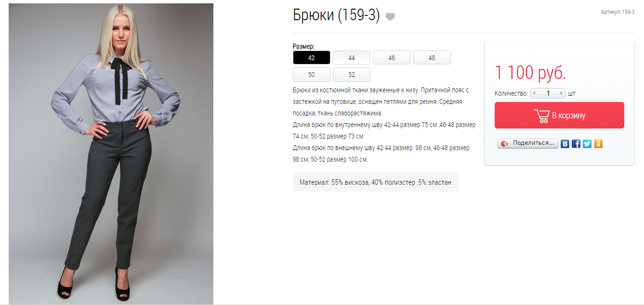Select size 42
The width and height of the screenshot is (644, 305).
click(x=312, y=58)
